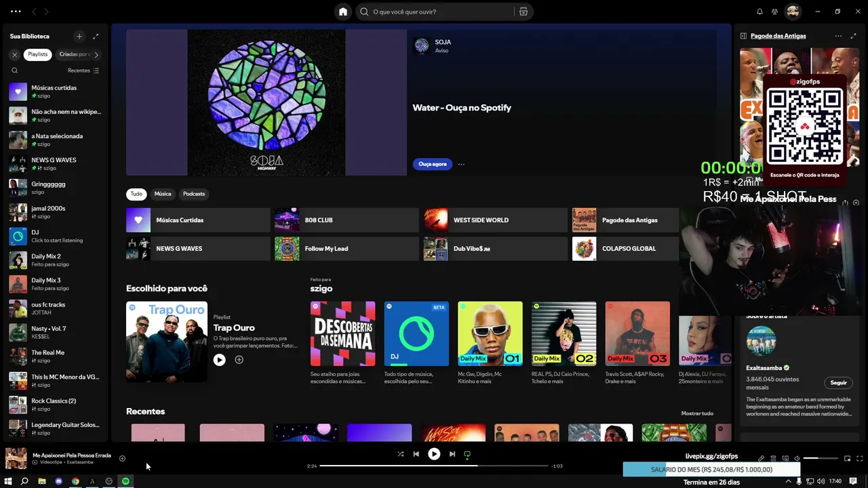Show more library filter chips

pyautogui.click(x=96, y=54)
